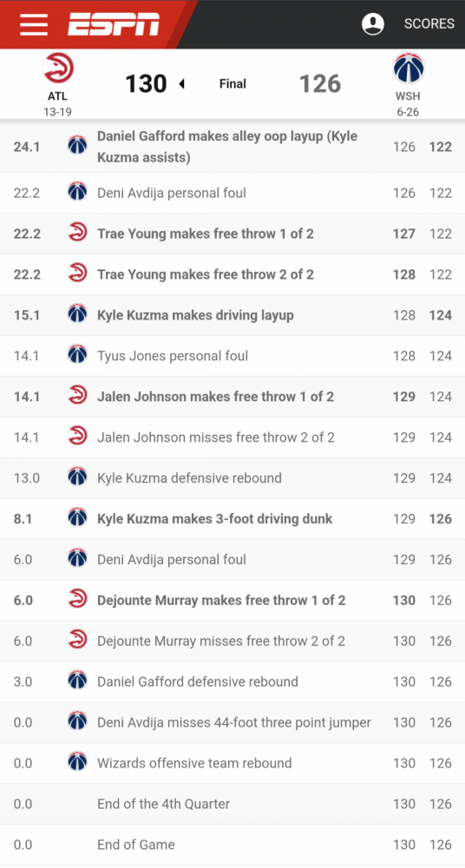The width and height of the screenshot is (465, 868).
Task: Select Deni Avdija misses 44-foot three pointer
Action: point(232,722)
